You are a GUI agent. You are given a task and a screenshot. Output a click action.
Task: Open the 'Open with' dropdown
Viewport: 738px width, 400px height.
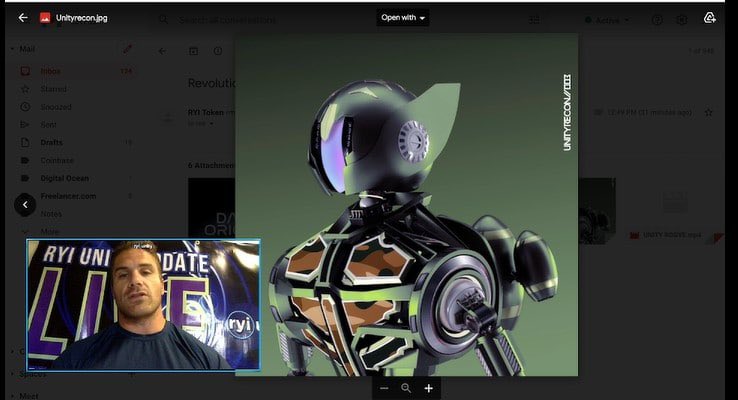pyautogui.click(x=403, y=18)
